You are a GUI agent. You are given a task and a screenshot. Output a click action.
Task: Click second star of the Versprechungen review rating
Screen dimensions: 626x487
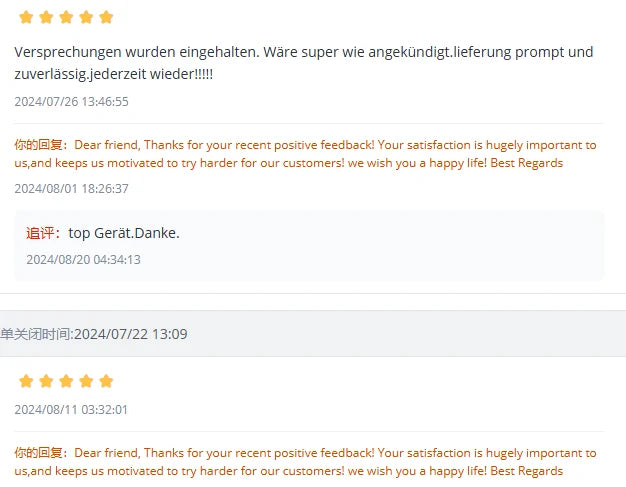tap(46, 17)
